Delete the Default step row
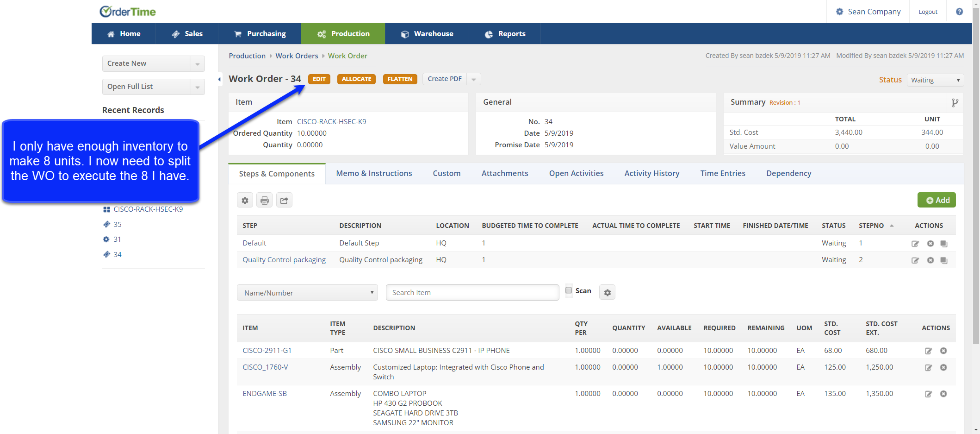Screen dimensions: 980x434 click(x=930, y=244)
